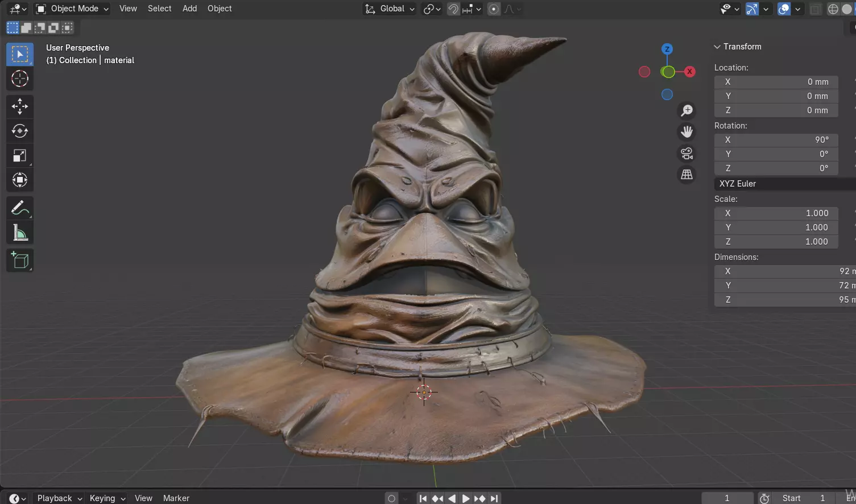Switch perspective/orthographic with grid icon

point(687,175)
